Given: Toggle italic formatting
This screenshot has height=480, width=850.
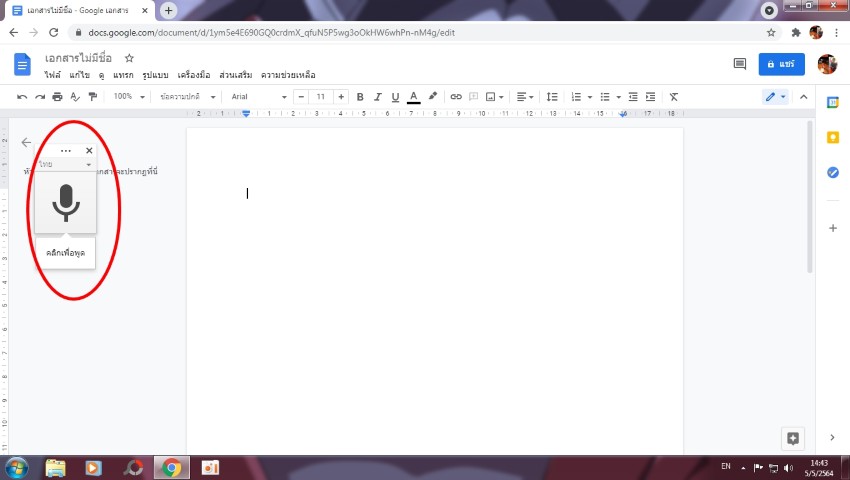Looking at the screenshot, I should (378, 97).
